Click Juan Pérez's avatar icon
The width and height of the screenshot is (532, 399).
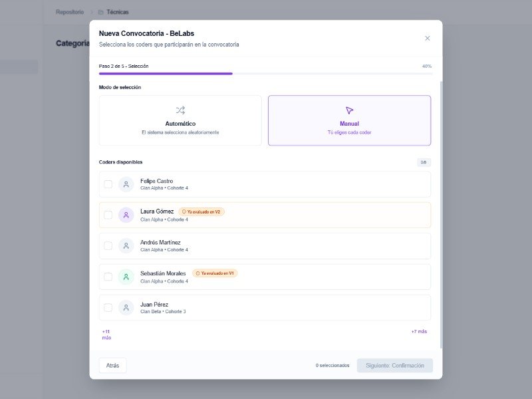click(126, 307)
